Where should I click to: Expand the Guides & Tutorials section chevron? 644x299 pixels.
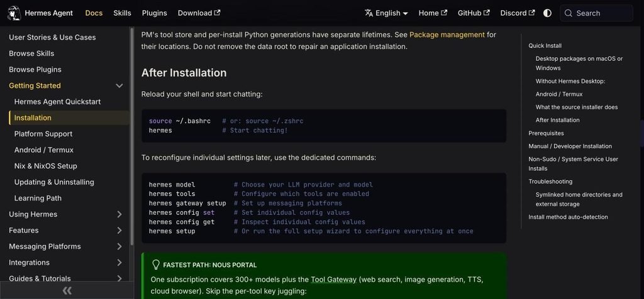point(119,278)
